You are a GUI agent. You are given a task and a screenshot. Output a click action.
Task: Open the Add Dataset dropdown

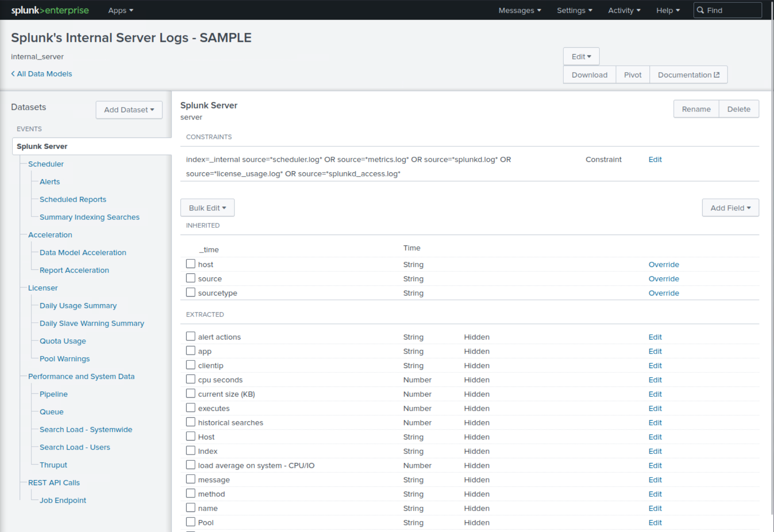[129, 110]
